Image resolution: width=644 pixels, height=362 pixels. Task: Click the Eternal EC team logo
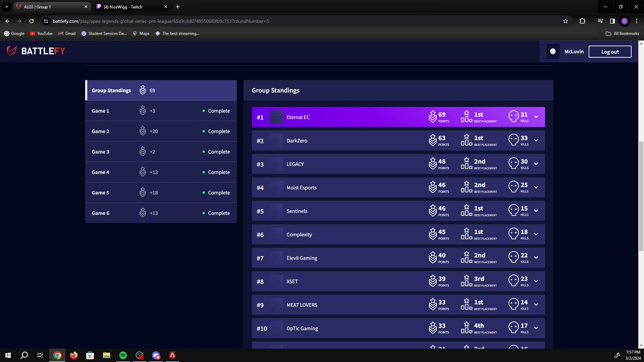[x=276, y=117]
